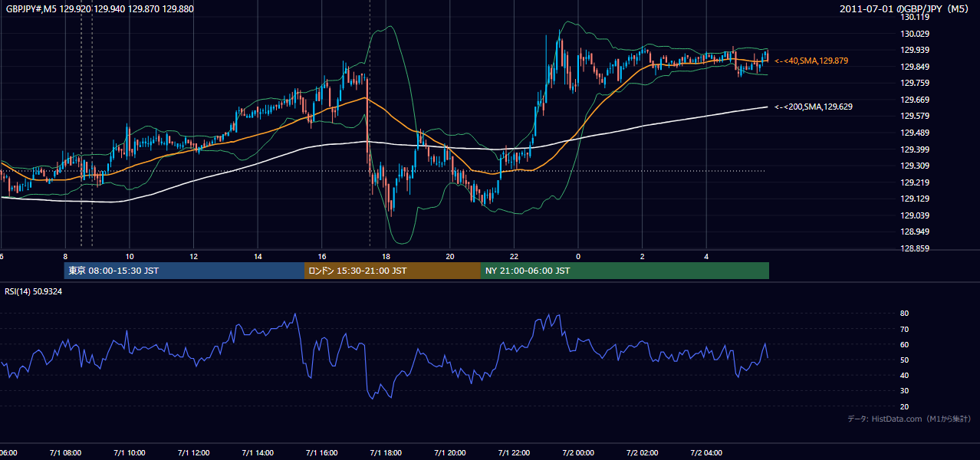Click the 129.219 price axis label
Viewport: 980px width, 460px height.
[x=915, y=182]
